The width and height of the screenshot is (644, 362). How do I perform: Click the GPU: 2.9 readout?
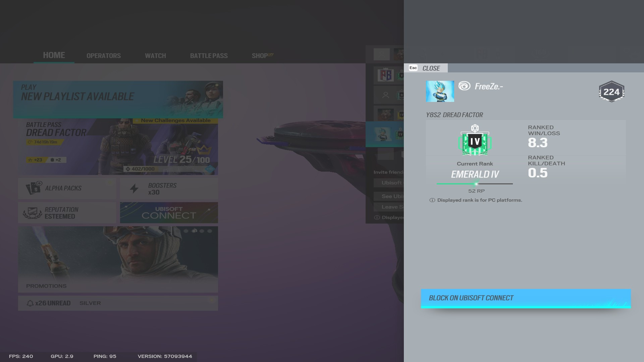tap(62, 356)
